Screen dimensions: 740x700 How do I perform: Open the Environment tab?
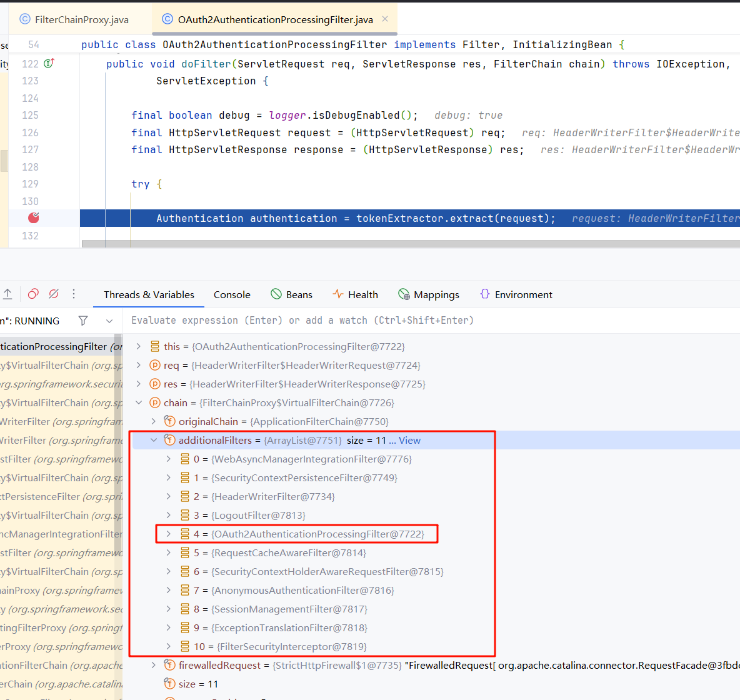tap(516, 294)
